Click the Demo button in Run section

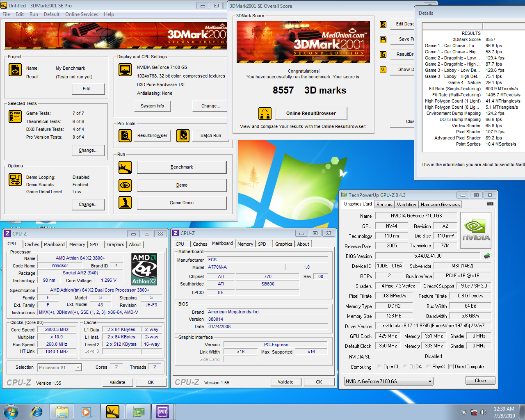point(182,185)
